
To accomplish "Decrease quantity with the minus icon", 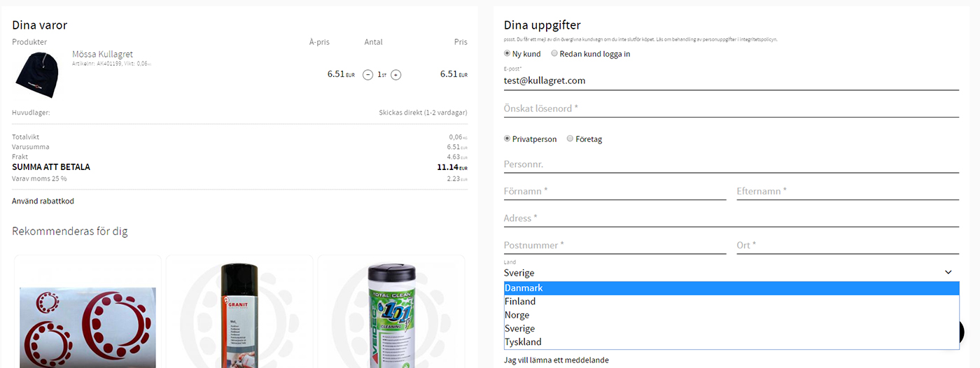I will pyautogui.click(x=368, y=75).
